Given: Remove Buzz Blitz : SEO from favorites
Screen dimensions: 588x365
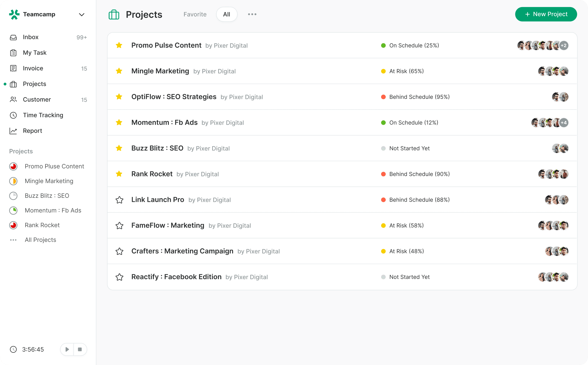Looking at the screenshot, I should coord(119,148).
